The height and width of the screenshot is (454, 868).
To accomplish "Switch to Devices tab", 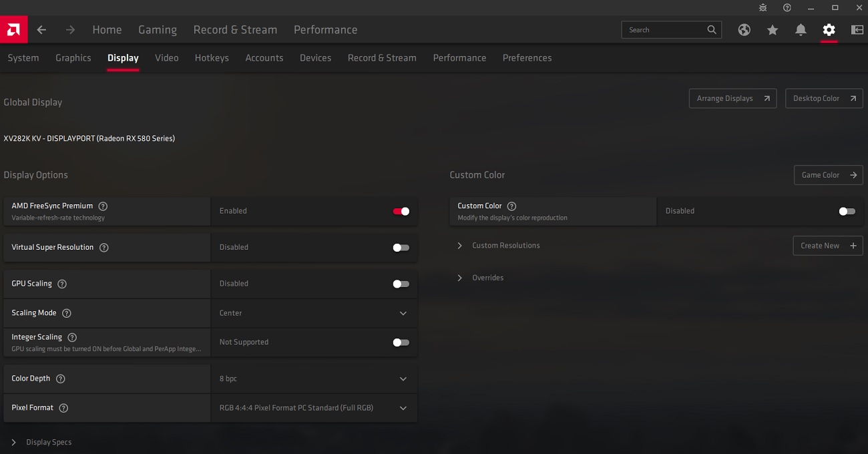I will click(x=315, y=58).
